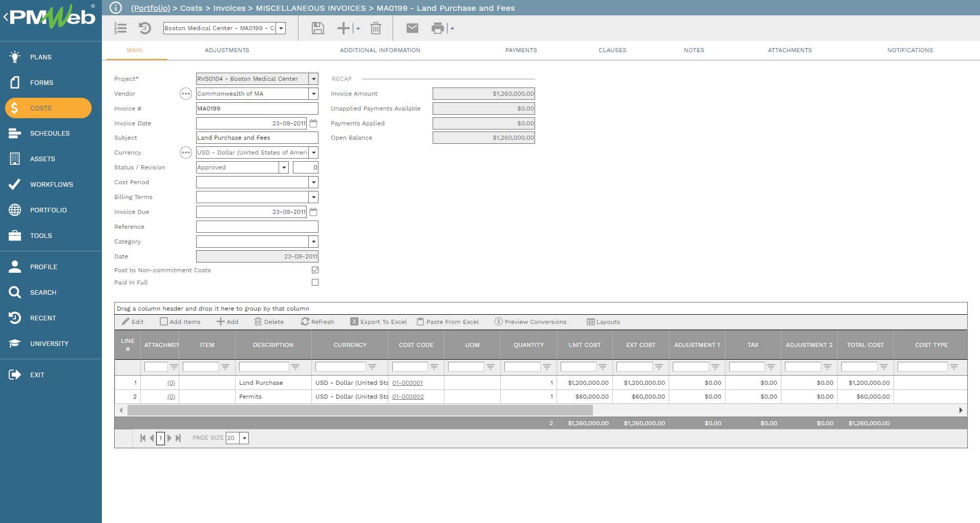Open the record selector dropdown in toolbar

pos(281,28)
